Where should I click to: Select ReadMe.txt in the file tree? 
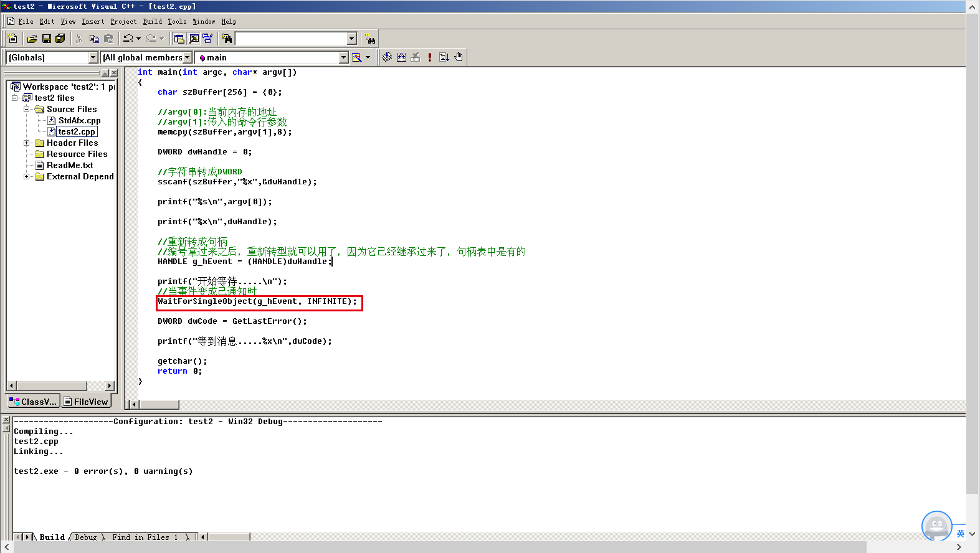[70, 165]
